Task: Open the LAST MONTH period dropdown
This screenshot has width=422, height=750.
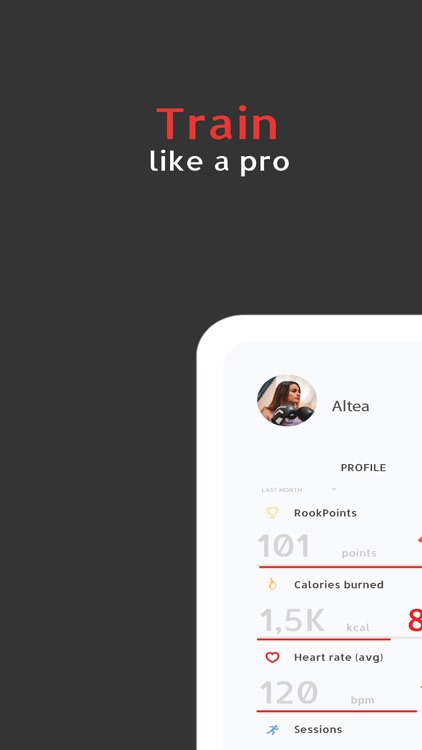Action: [299, 490]
